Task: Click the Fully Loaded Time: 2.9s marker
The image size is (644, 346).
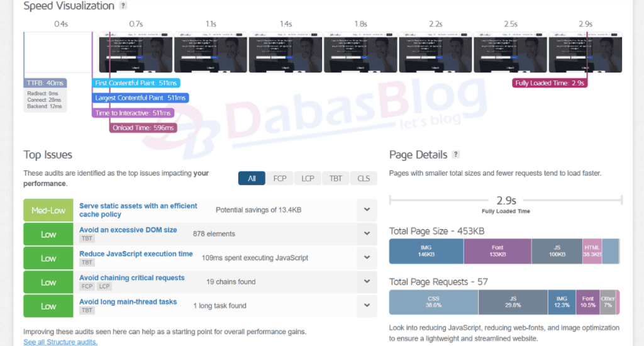Action: pyautogui.click(x=550, y=83)
